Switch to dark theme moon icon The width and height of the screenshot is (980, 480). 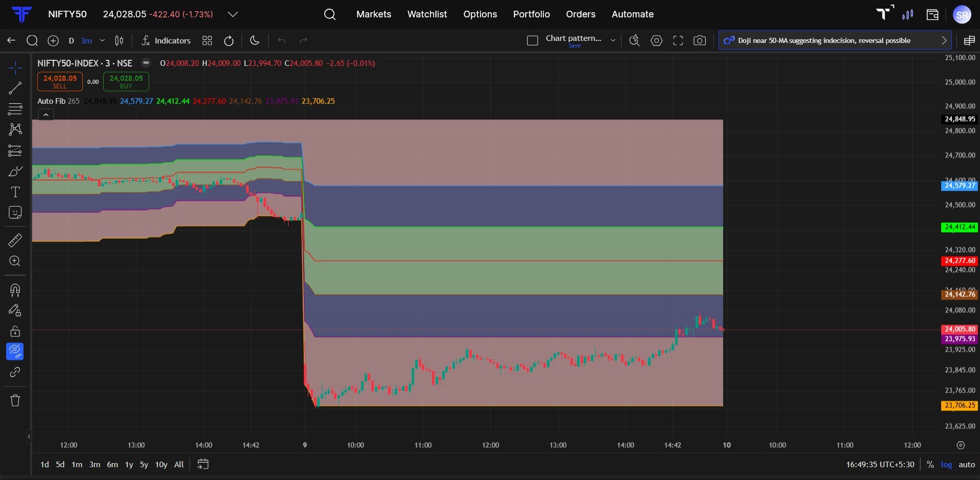(x=254, y=40)
